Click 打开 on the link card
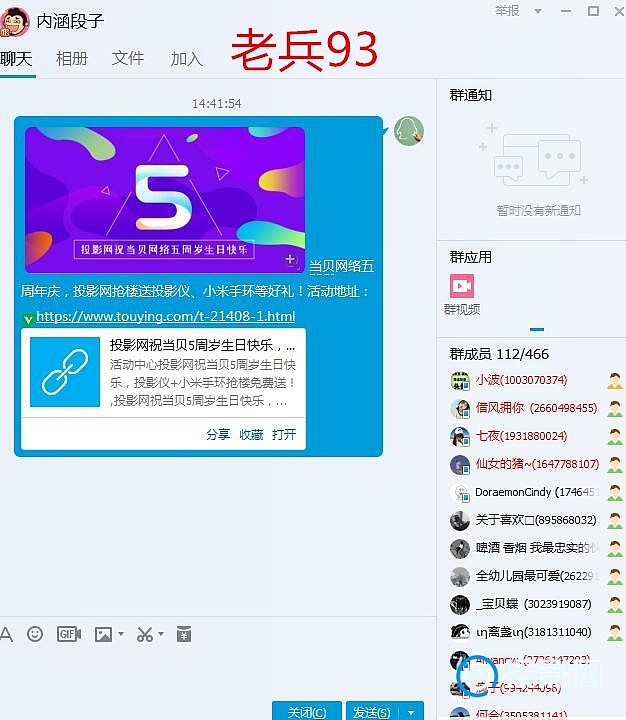Image resolution: width=626 pixels, height=720 pixels. tap(284, 434)
